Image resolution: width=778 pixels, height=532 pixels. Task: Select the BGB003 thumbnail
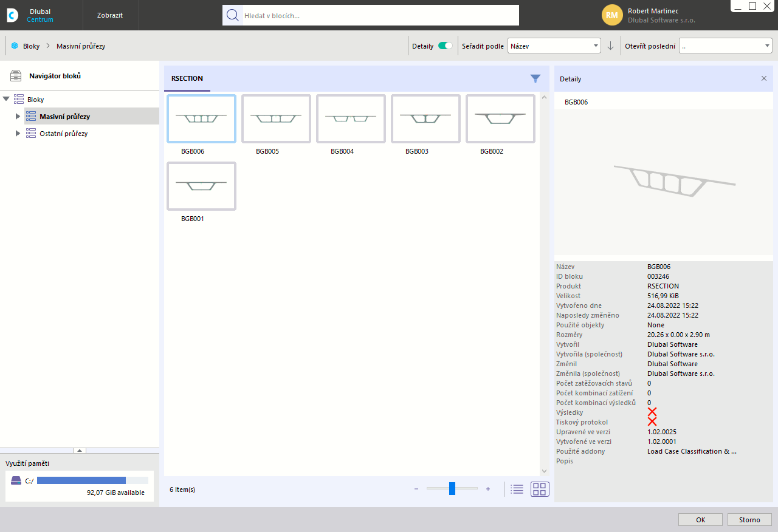425,119
